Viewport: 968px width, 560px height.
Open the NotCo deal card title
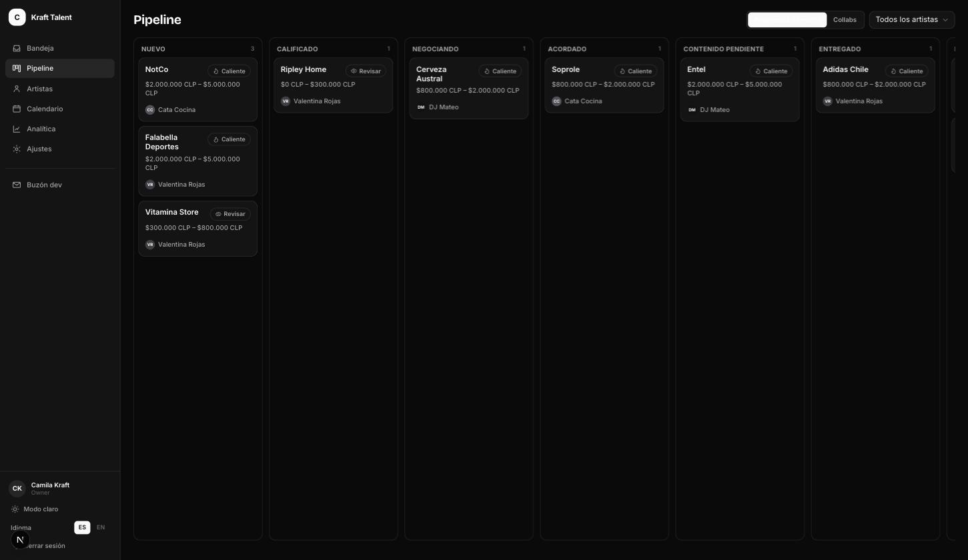(157, 69)
